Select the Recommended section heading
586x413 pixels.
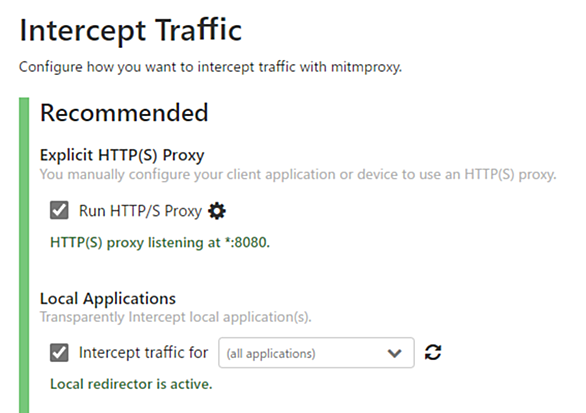pos(124,113)
